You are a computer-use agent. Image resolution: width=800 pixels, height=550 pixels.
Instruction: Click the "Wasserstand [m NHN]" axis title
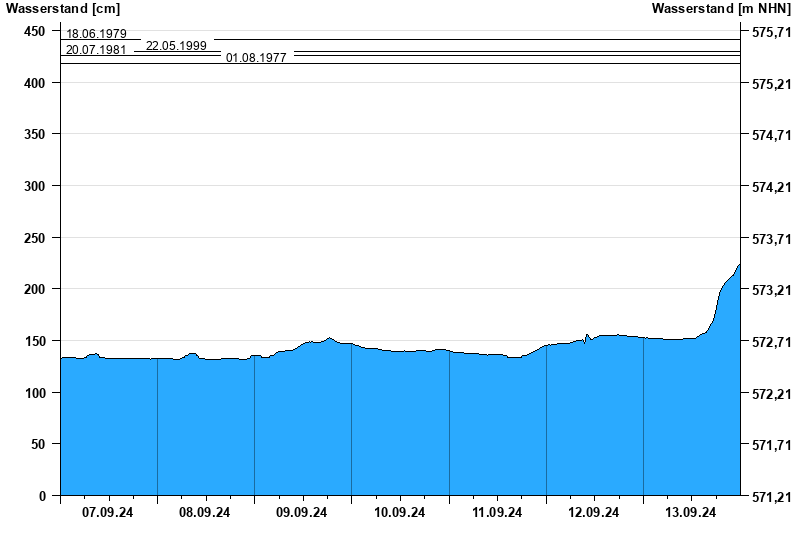[721, 9]
